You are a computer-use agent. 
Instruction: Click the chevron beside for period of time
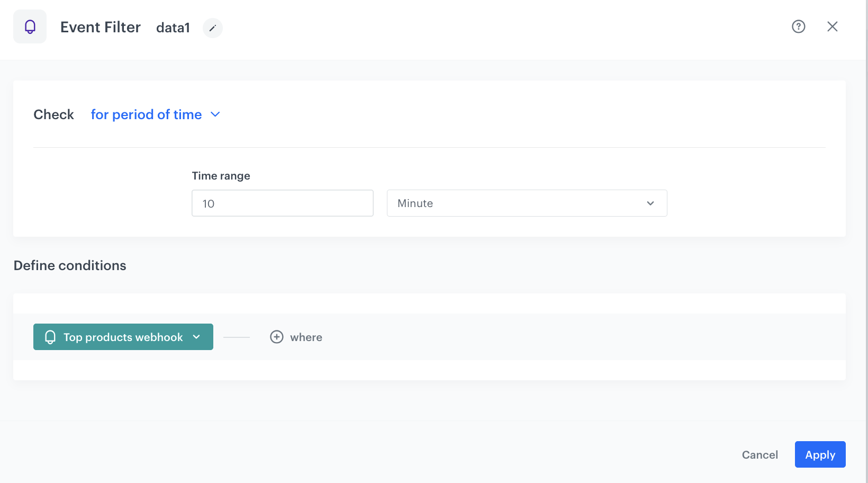(x=215, y=114)
